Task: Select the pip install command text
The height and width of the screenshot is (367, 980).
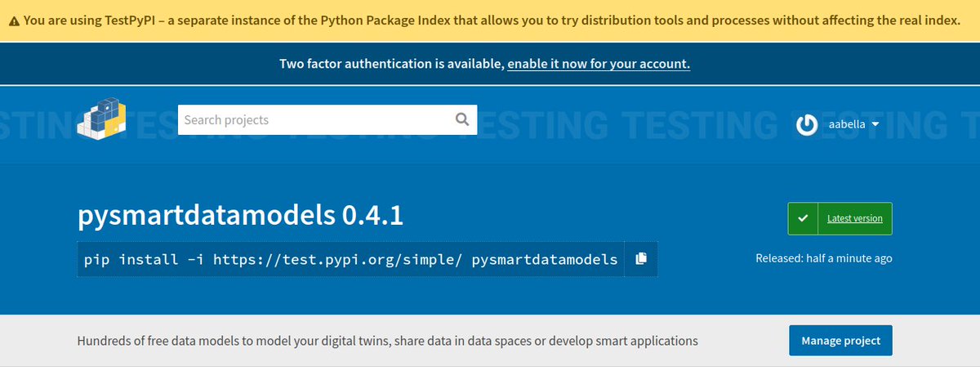Action: pos(351,260)
